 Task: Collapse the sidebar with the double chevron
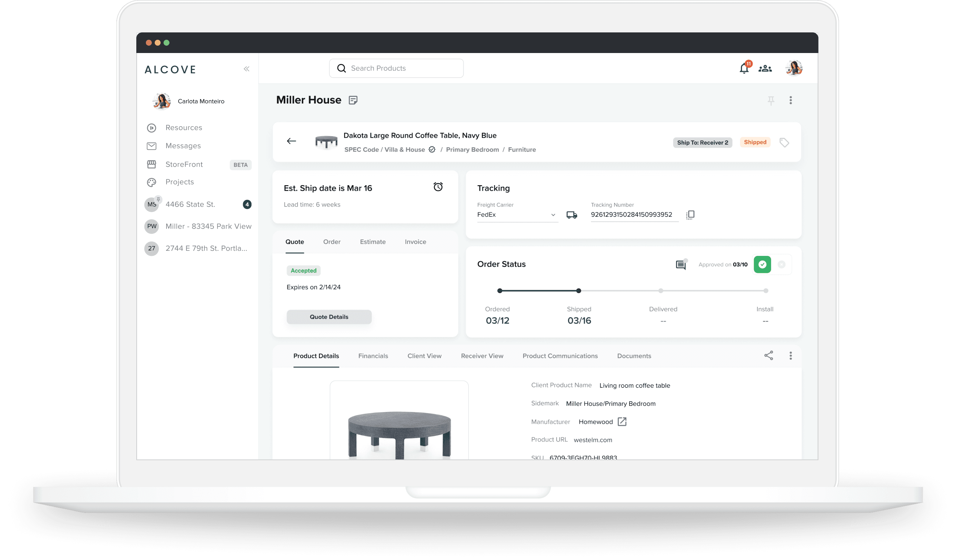pyautogui.click(x=246, y=68)
